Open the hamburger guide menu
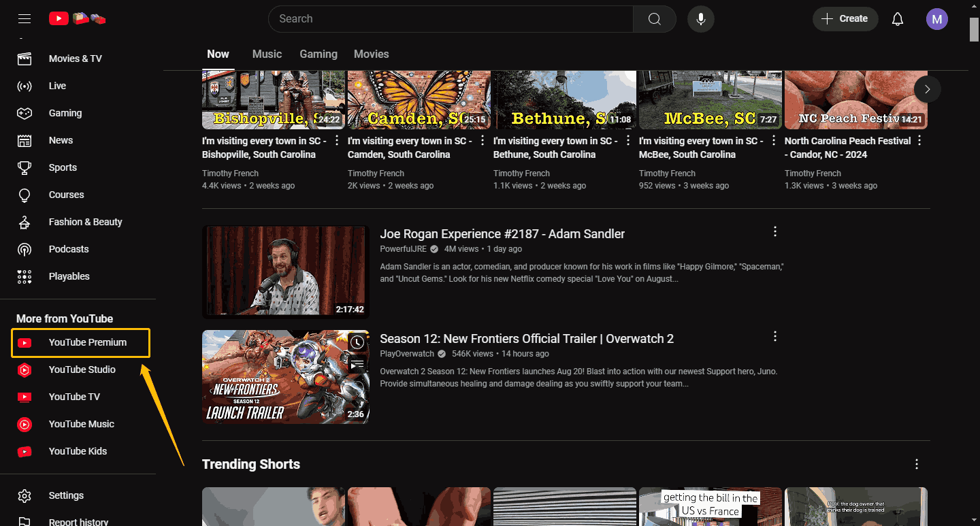This screenshot has height=526, width=980. 24,19
